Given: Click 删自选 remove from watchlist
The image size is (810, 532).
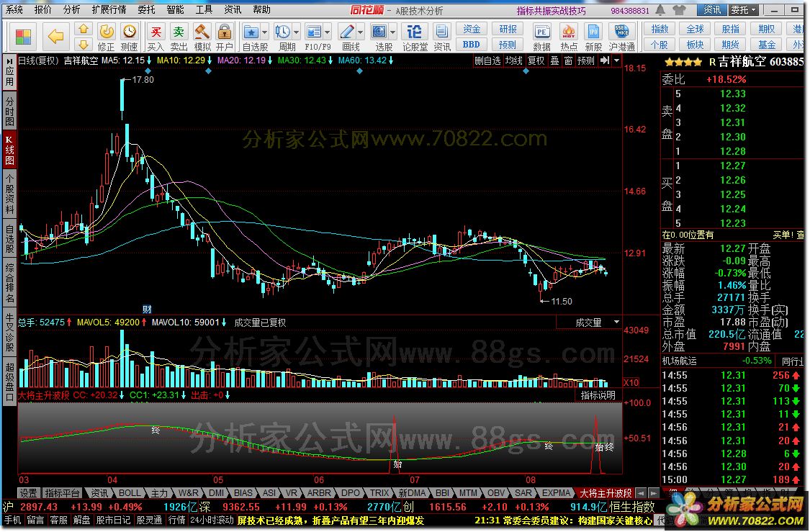Looking at the screenshot, I should coord(488,60).
